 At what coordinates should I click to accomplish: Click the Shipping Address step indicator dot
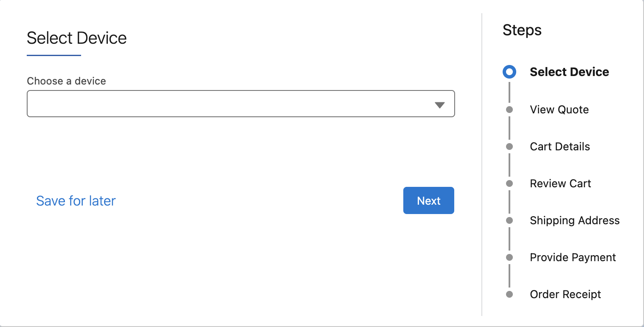click(509, 220)
